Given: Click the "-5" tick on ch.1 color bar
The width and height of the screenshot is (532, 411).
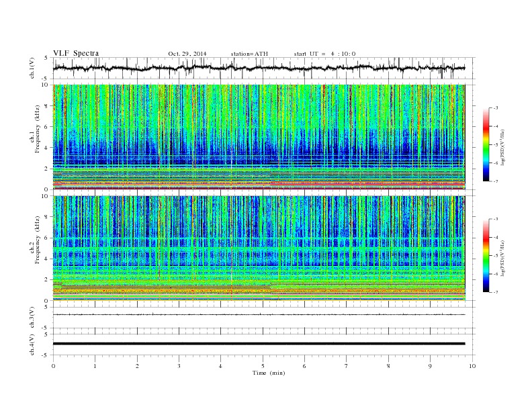Looking at the screenshot, I should [496, 145].
